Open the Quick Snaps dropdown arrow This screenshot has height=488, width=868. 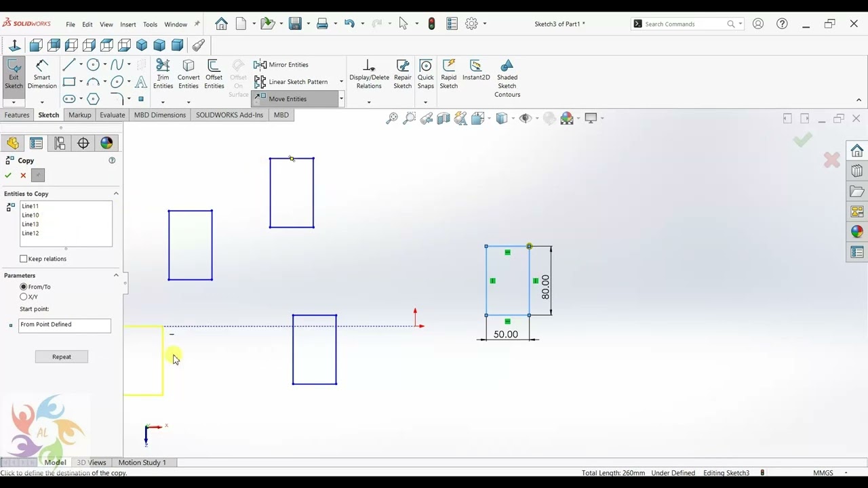click(x=426, y=102)
